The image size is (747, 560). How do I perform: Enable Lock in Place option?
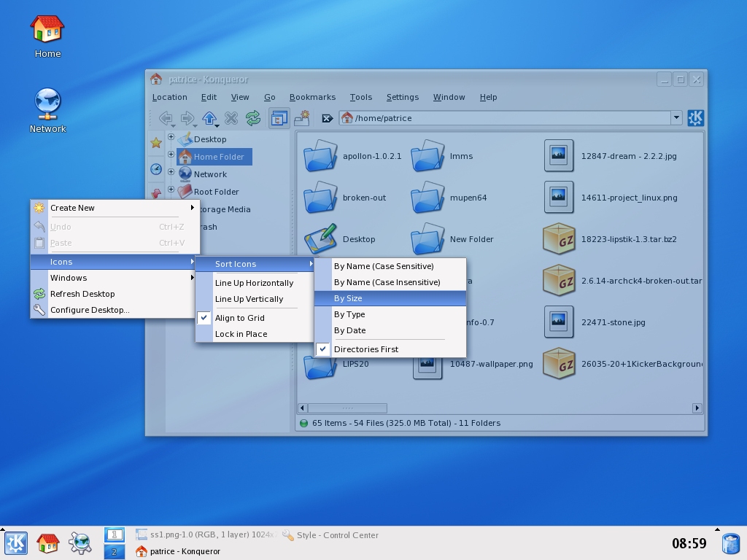pyautogui.click(x=254, y=334)
